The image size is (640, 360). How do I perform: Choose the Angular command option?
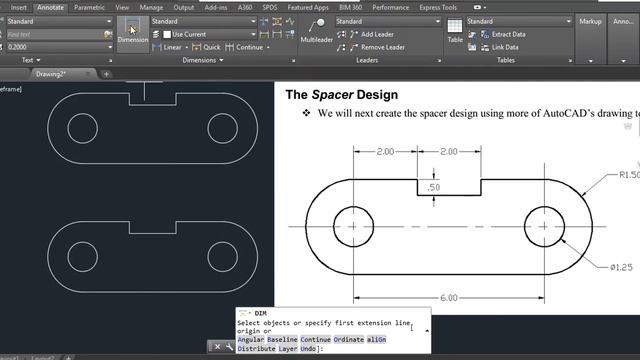point(251,340)
